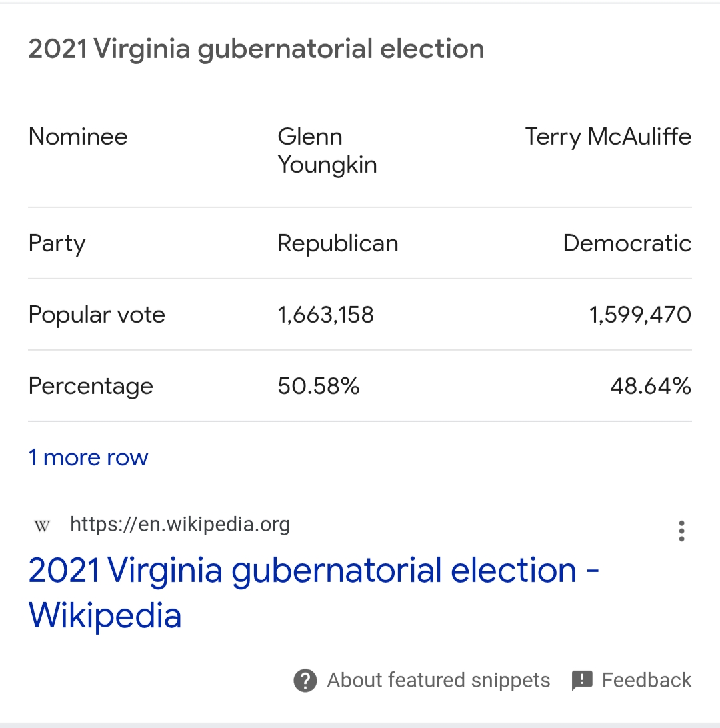
Task: Click the Wikipedia favicon icon
Action: click(42, 526)
